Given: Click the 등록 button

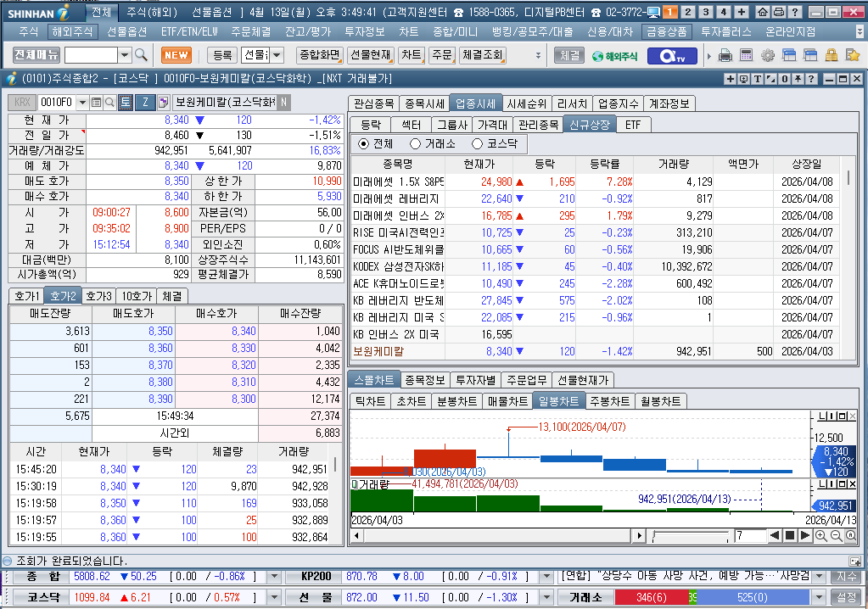Looking at the screenshot, I should coord(222,55).
